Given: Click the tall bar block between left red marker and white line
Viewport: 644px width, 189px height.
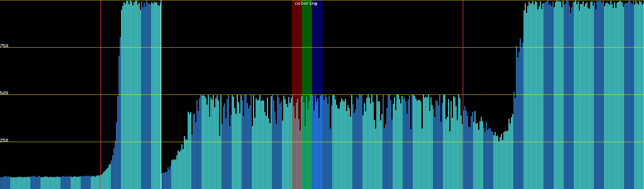Looking at the screenshot, I should (x=140, y=94).
